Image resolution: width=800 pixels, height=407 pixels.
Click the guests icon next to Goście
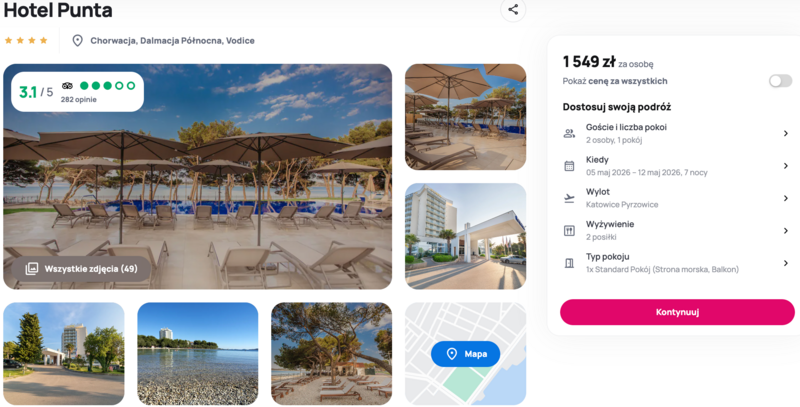569,134
